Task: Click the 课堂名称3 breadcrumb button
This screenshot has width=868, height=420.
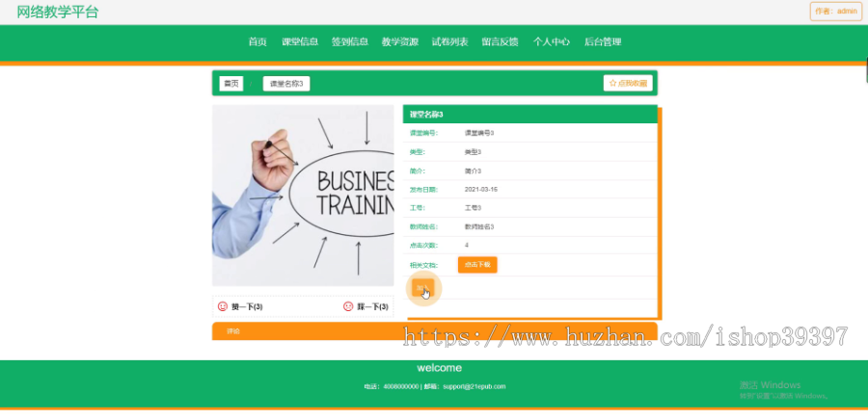Action: pyautogui.click(x=286, y=84)
